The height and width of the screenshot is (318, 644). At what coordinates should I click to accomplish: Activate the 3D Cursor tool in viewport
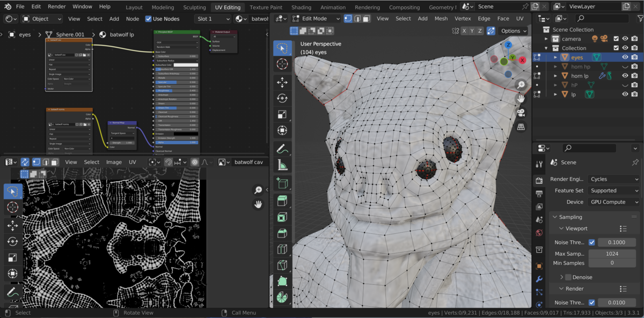click(x=282, y=64)
